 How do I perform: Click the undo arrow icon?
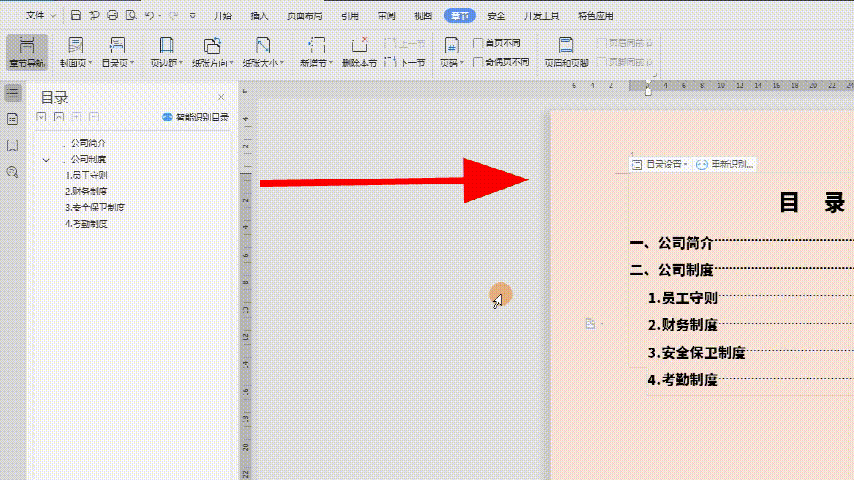[149, 15]
